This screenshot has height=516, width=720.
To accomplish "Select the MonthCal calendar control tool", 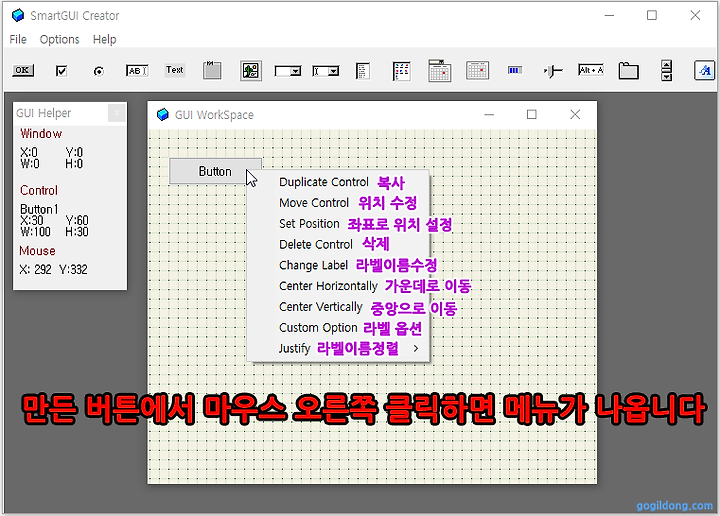I will tap(478, 71).
